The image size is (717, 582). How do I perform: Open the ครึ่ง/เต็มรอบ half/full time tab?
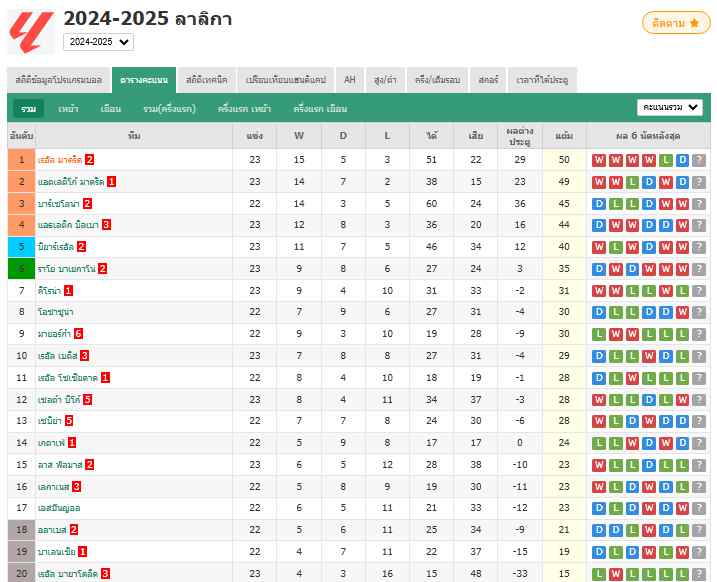[438, 80]
